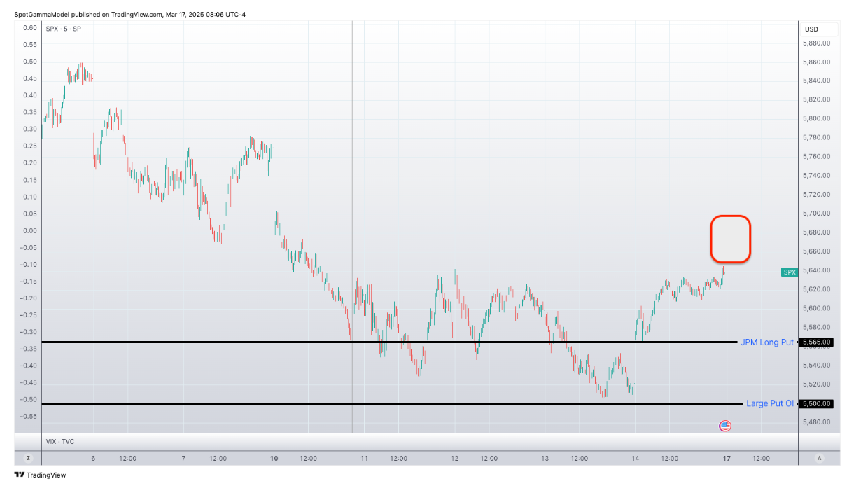This screenshot has height=486, width=868.
Task: Click the 0.00 left axis value
Action: pos(30,230)
